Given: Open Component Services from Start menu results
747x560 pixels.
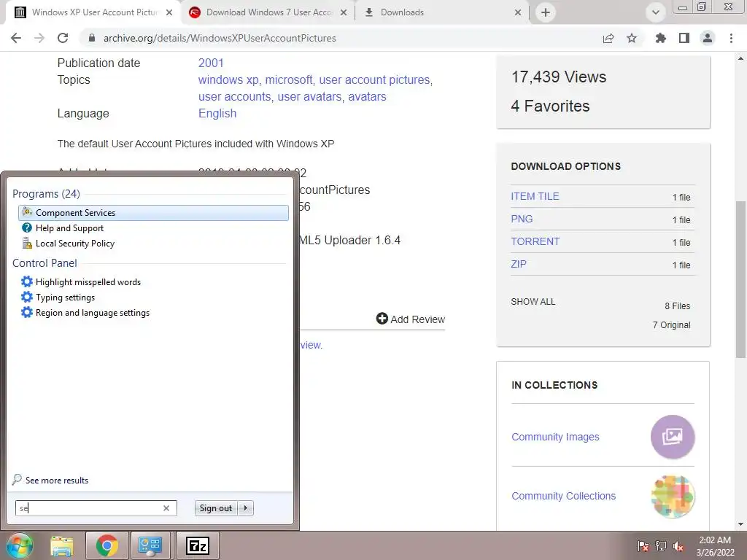Looking at the screenshot, I should (153, 213).
